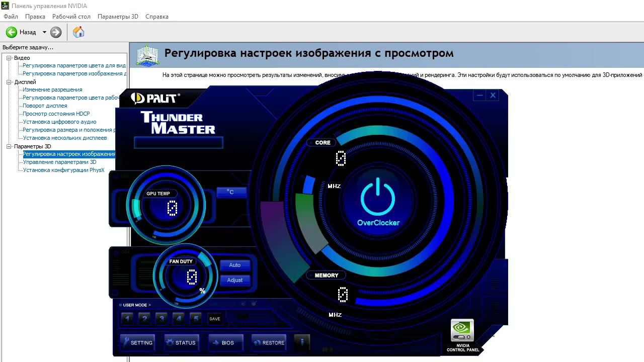The image size is (644, 362).
Task: Click the RESTORE button
Action: coord(269,342)
